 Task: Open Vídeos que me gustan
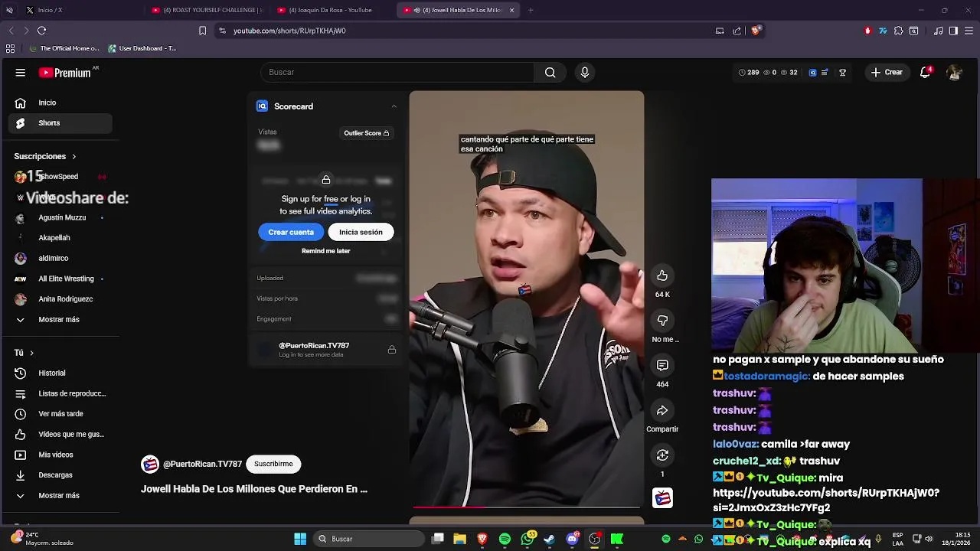tap(59, 434)
